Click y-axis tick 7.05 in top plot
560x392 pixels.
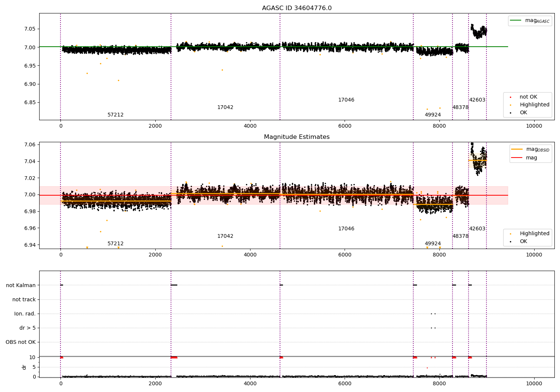click(x=29, y=29)
